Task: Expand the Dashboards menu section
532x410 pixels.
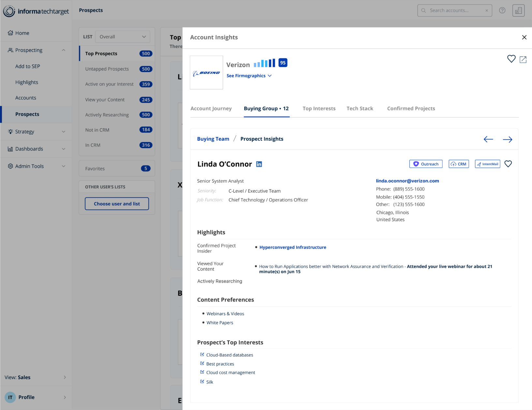Action: coord(36,149)
